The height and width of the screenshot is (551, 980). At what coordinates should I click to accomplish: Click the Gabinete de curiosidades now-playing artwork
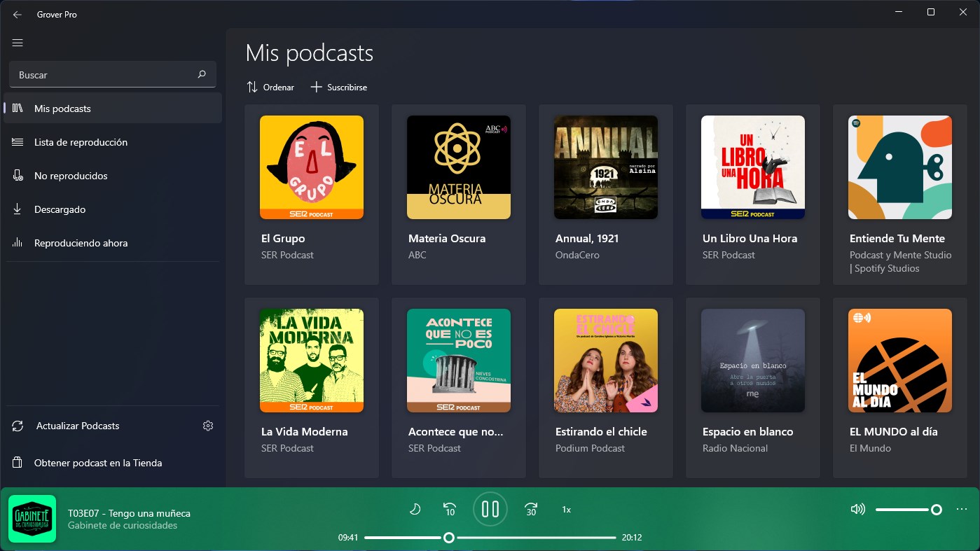point(32,519)
